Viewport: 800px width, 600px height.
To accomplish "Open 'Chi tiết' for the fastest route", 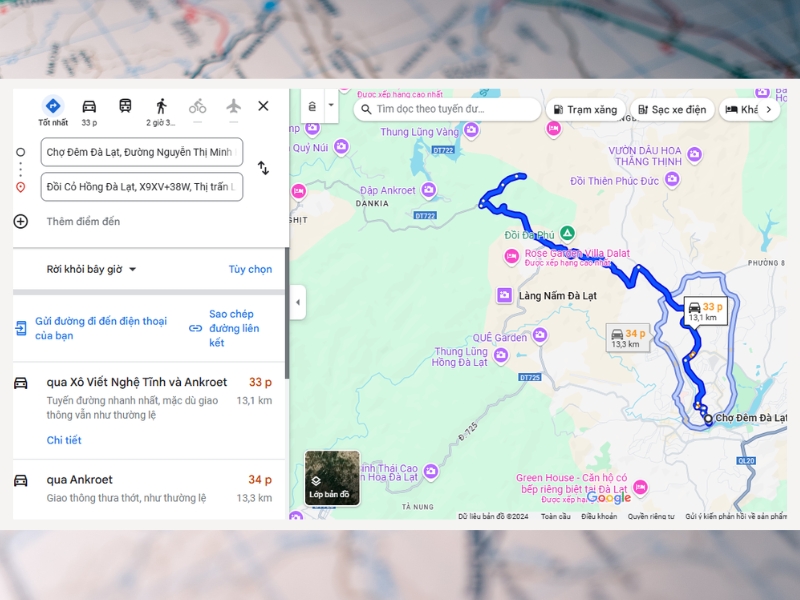I will click(x=64, y=440).
